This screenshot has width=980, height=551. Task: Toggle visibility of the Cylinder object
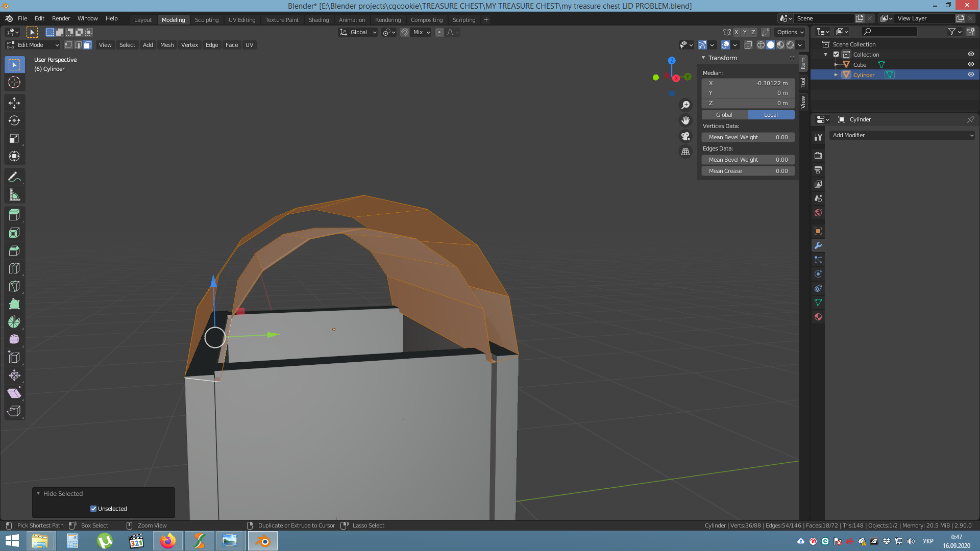(971, 74)
